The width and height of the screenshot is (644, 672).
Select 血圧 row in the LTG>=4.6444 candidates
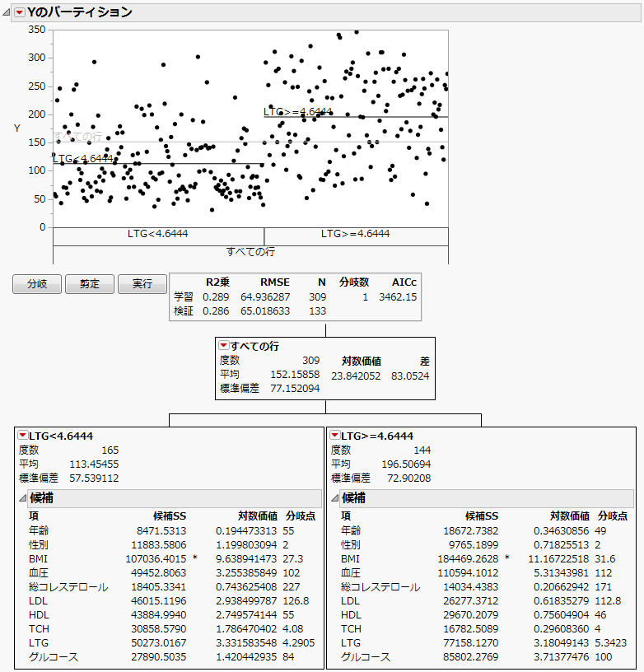click(x=352, y=572)
